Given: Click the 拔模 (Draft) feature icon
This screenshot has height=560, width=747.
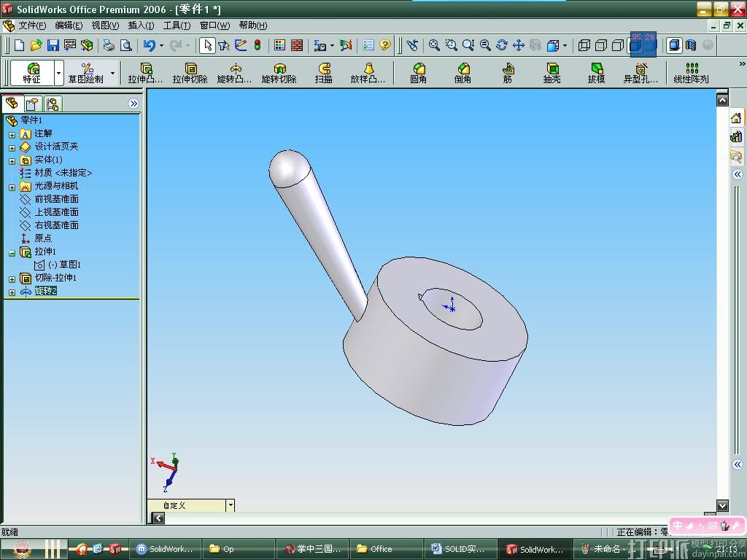Looking at the screenshot, I should coord(596,72).
